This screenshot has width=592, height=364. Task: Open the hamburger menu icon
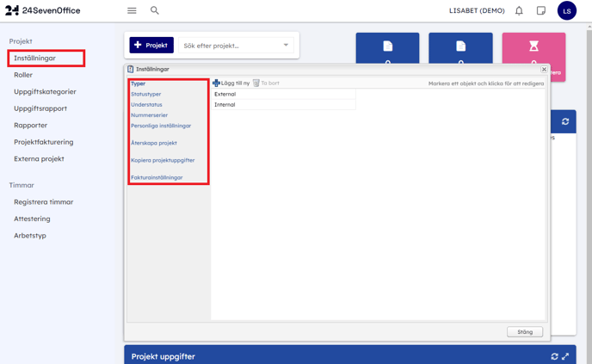[x=132, y=11]
